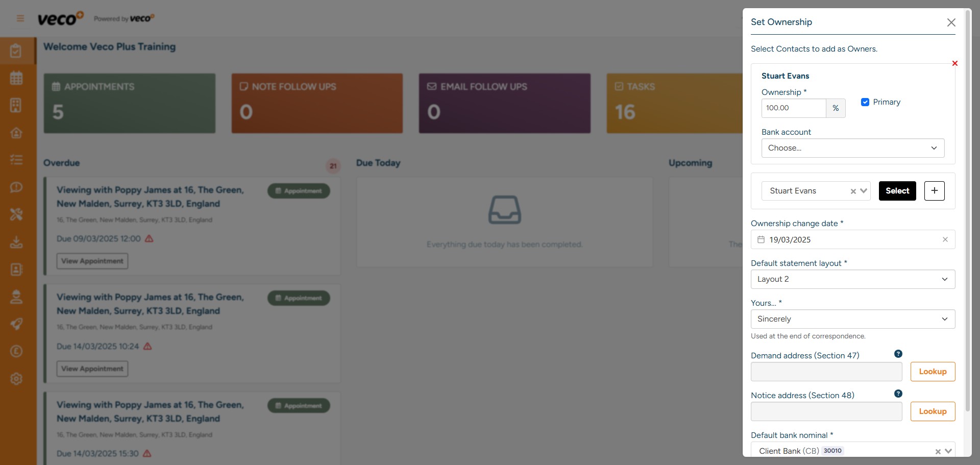Select the contact card icon in sidebar
Viewport: 980px width, 465px height.
pyautogui.click(x=17, y=270)
